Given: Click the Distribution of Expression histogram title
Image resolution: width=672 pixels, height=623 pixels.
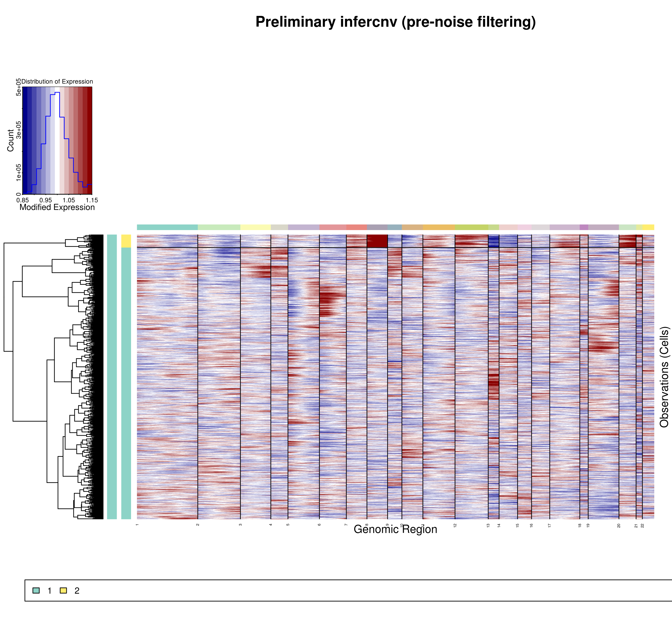Looking at the screenshot, I should tap(57, 82).
